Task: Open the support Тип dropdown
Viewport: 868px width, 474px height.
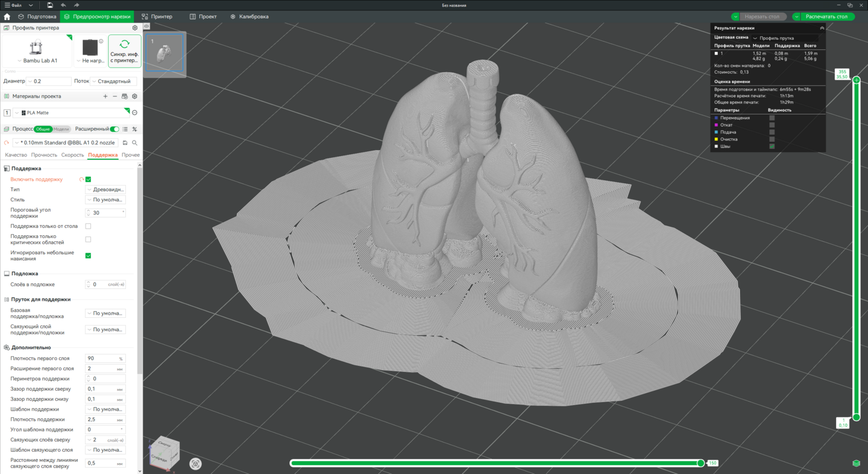Action: coord(105,189)
